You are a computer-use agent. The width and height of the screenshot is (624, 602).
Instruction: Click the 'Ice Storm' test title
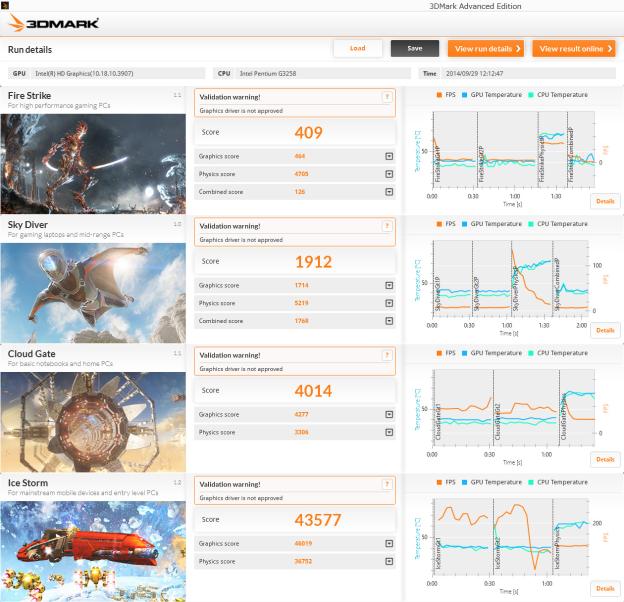[x=28, y=483]
